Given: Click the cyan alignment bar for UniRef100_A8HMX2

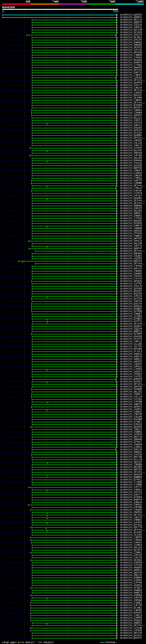Looking at the screenshot, I should 60,18.
